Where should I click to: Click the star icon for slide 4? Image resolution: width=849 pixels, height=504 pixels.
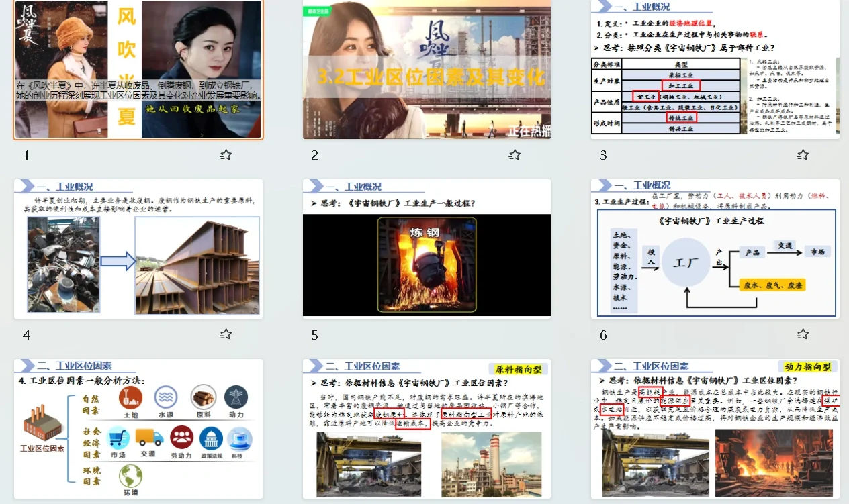pyautogui.click(x=226, y=334)
